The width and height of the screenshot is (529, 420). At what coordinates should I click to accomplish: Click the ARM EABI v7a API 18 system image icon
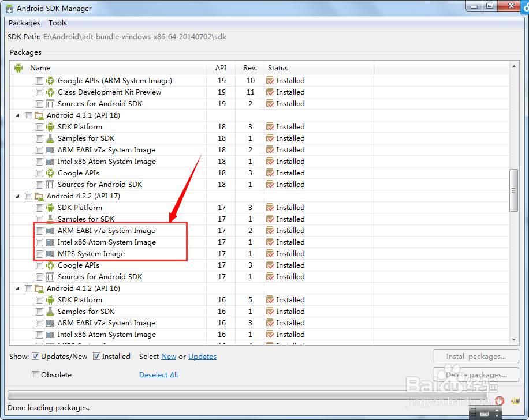pyautogui.click(x=50, y=150)
